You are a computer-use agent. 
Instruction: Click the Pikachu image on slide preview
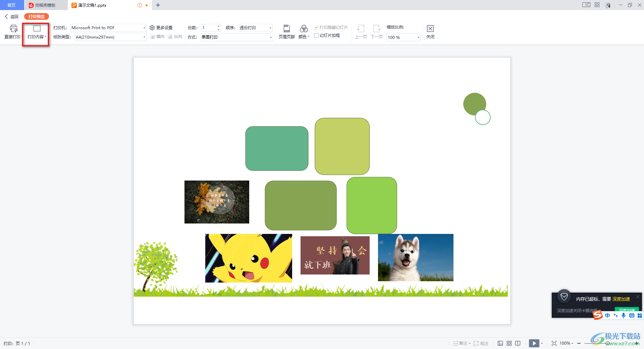pyautogui.click(x=249, y=258)
